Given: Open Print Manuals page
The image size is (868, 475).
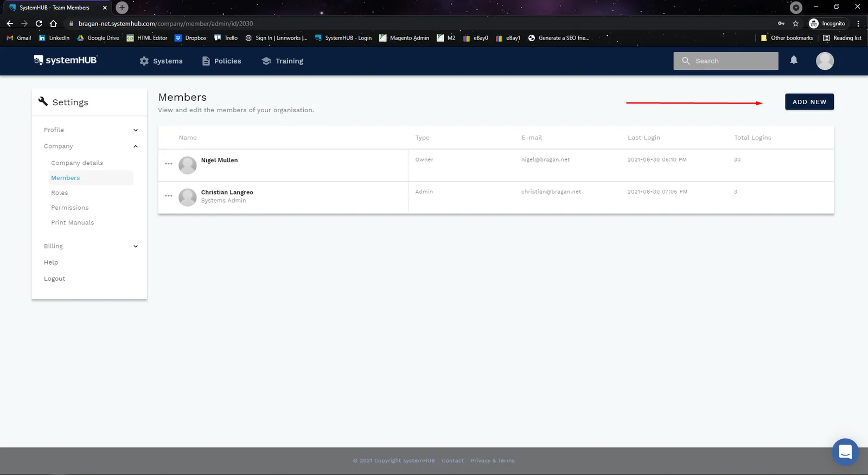Looking at the screenshot, I should (73, 223).
